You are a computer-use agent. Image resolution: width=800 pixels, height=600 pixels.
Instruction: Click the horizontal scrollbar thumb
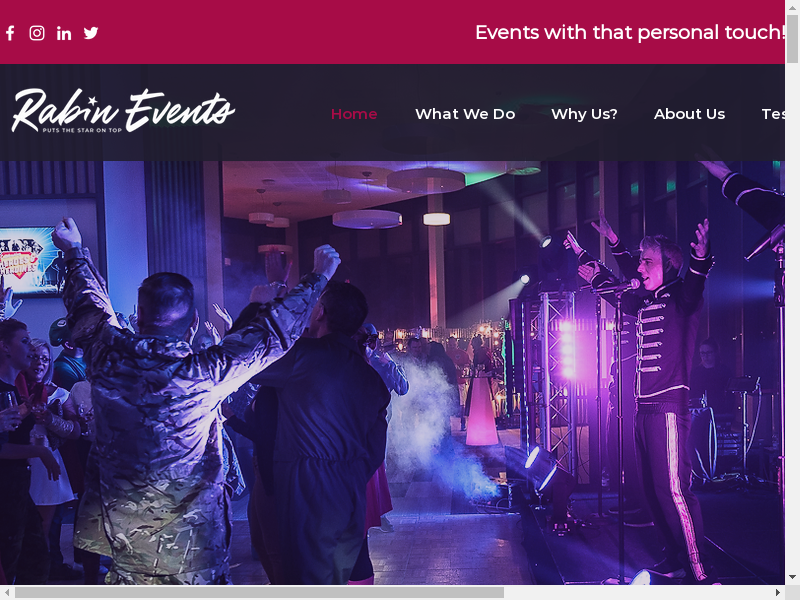[259, 592]
